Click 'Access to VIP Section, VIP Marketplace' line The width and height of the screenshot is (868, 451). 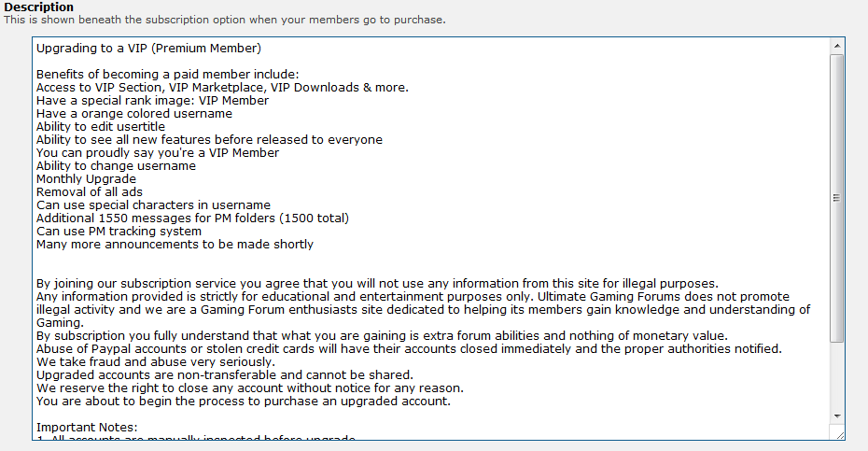coord(222,88)
